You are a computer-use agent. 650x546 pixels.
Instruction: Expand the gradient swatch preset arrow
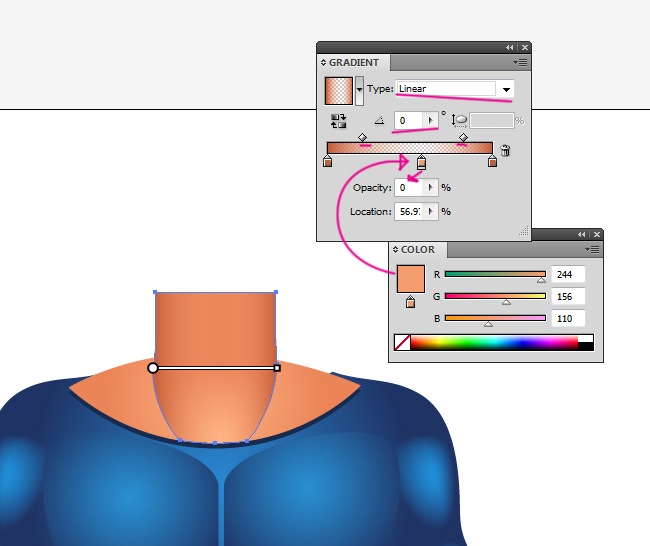[x=360, y=90]
